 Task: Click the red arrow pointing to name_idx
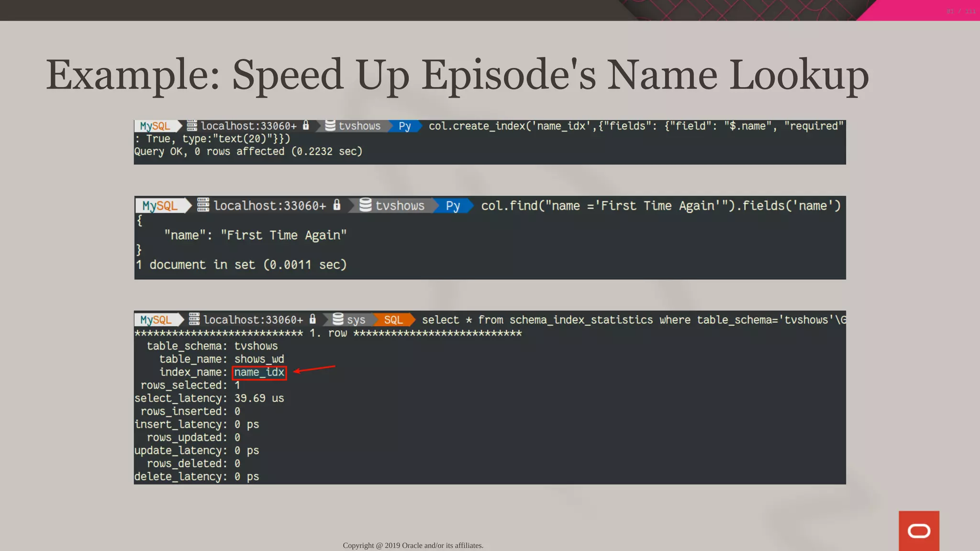pos(314,369)
